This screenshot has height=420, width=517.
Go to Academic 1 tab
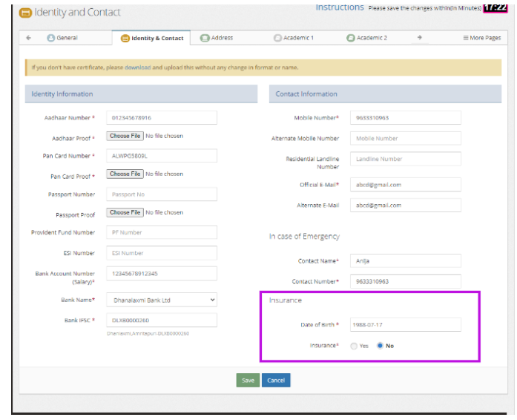click(294, 38)
